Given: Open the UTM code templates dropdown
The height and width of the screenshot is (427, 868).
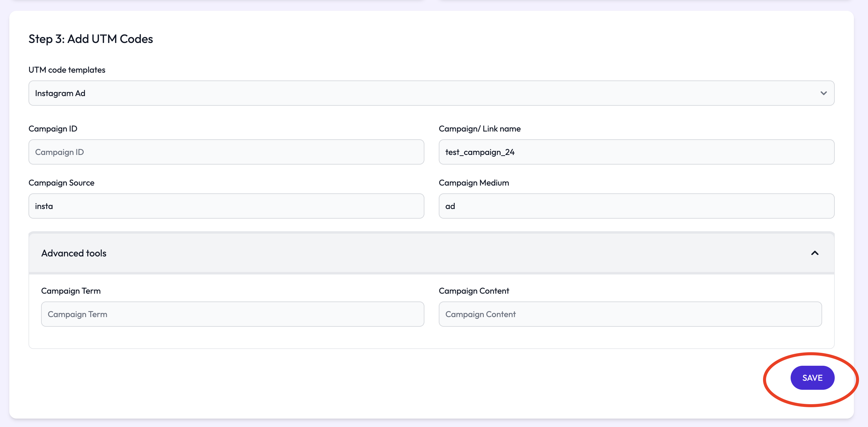Looking at the screenshot, I should pyautogui.click(x=431, y=93).
